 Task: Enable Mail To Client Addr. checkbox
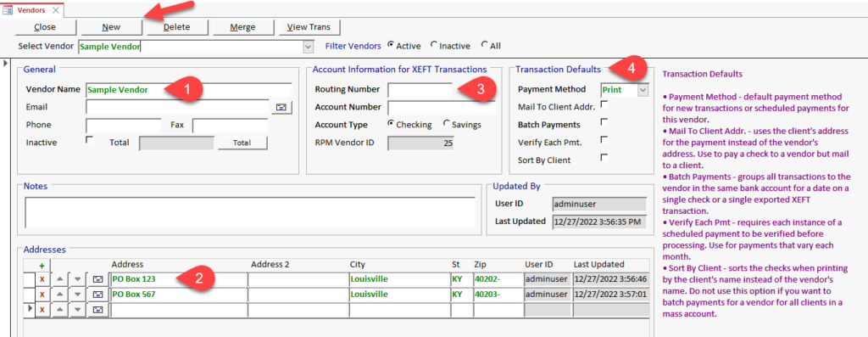pos(604,104)
